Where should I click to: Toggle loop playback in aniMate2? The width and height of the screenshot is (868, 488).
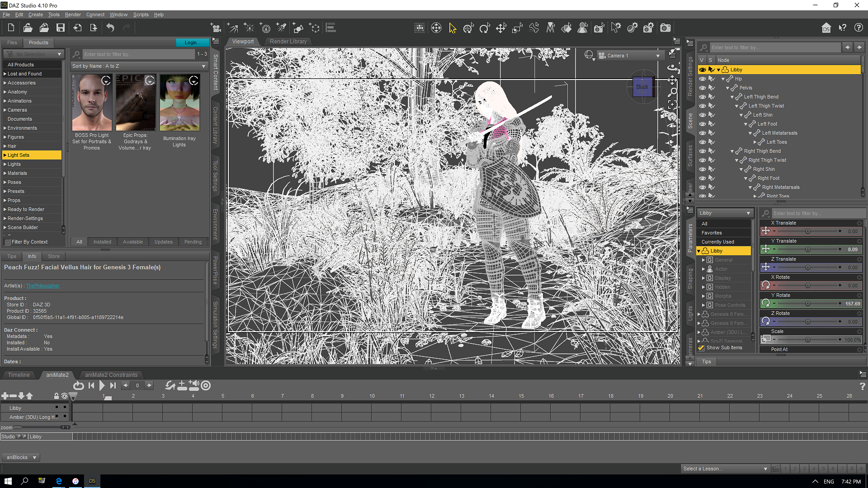[x=78, y=385]
